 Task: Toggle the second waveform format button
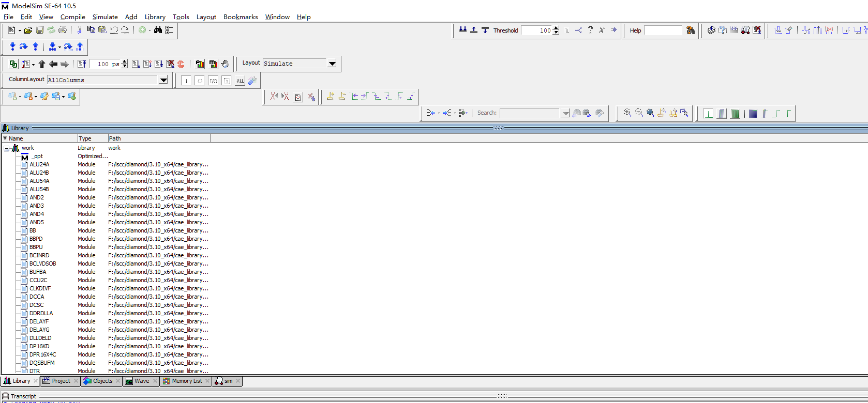pyautogui.click(x=722, y=114)
